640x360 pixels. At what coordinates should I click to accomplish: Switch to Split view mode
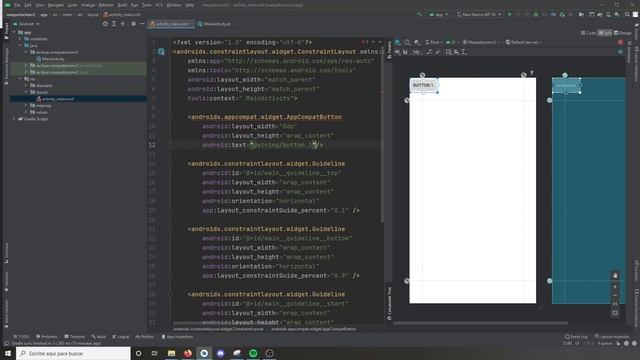click(605, 33)
